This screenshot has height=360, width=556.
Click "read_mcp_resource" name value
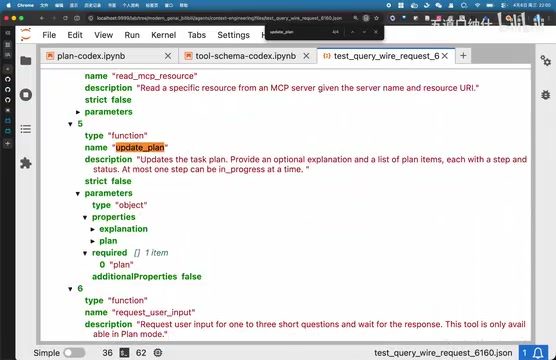154,76
